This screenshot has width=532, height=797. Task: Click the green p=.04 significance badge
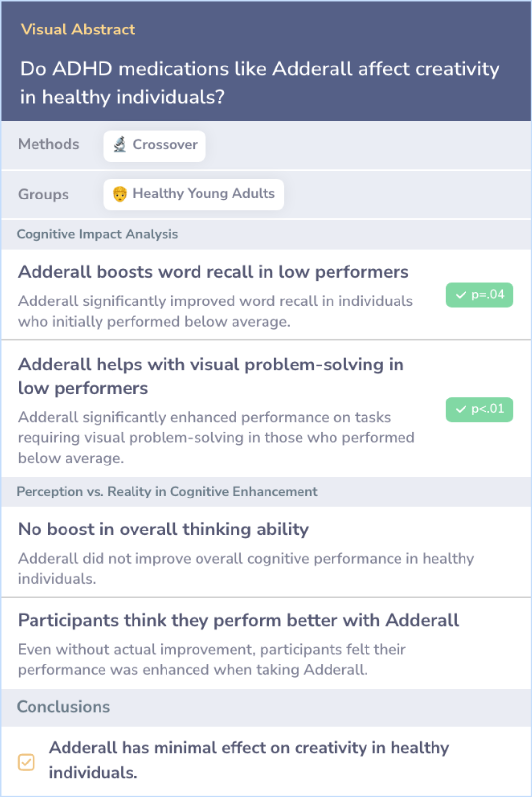(x=479, y=295)
